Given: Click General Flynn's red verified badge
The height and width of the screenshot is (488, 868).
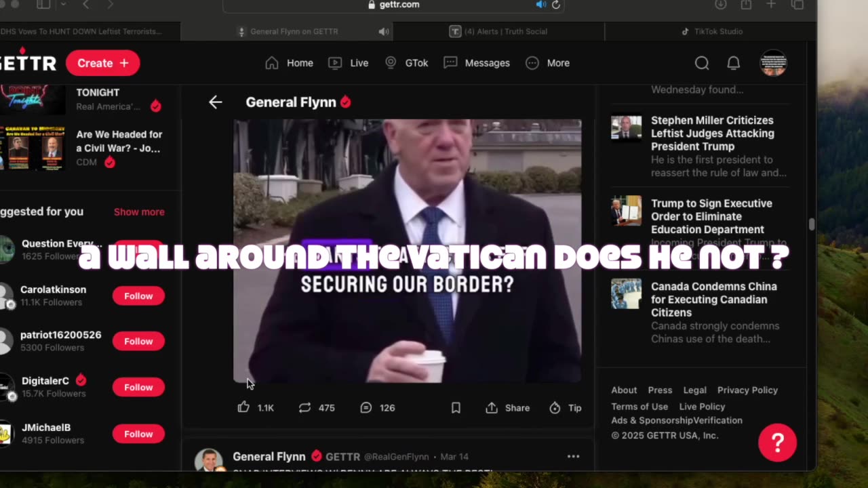Looking at the screenshot, I should (346, 102).
